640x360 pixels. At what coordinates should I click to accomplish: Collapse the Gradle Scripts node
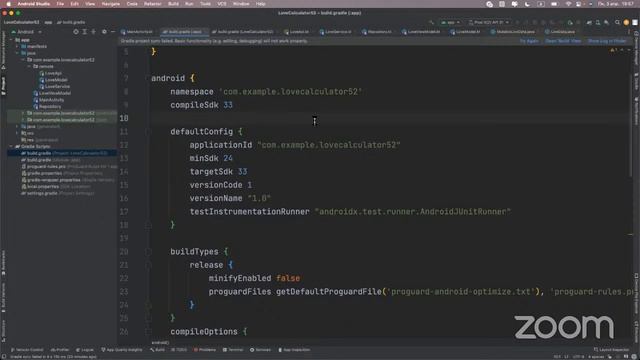point(11,147)
